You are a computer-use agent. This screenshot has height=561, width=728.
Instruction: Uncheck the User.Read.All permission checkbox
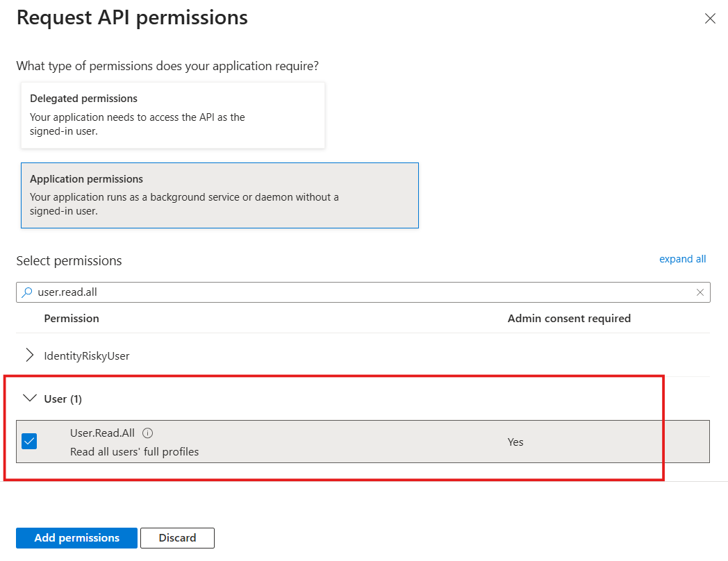pos(29,442)
